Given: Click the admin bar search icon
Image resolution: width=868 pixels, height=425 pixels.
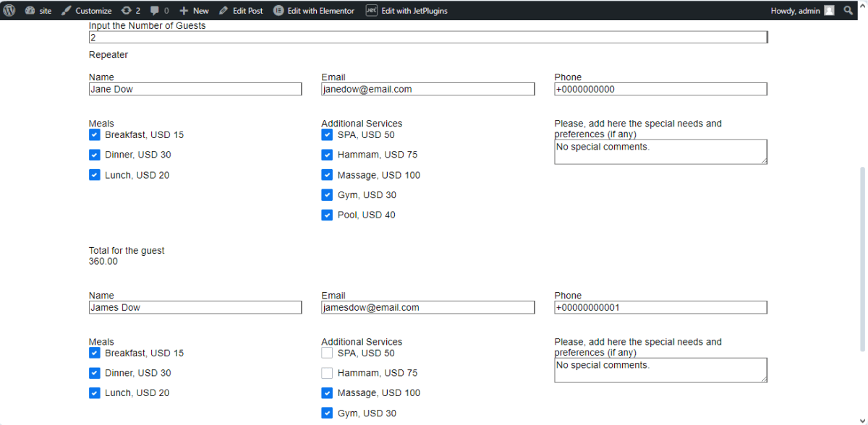Looking at the screenshot, I should (848, 11).
